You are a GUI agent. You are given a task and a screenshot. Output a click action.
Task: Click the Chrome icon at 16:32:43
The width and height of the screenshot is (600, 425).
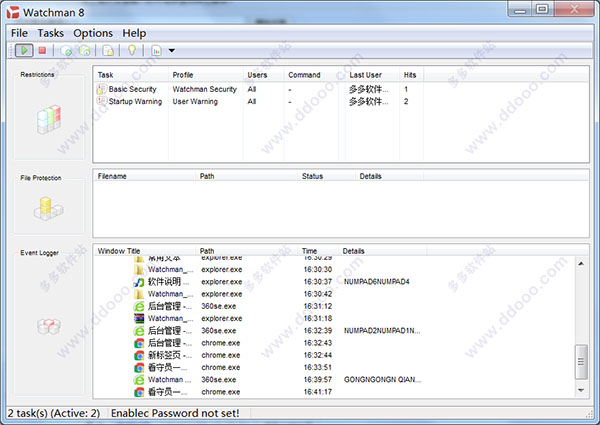139,343
